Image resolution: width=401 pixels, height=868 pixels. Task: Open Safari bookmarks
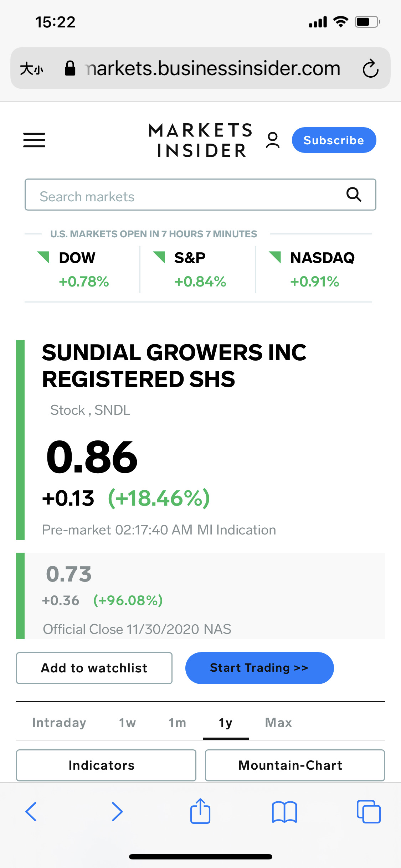click(284, 812)
